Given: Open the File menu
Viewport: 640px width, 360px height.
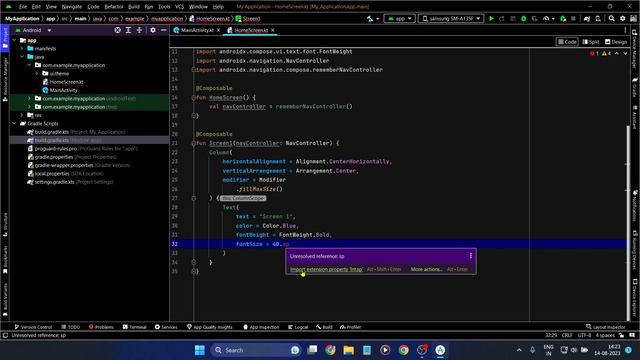Looking at the screenshot, I should pos(23,7).
